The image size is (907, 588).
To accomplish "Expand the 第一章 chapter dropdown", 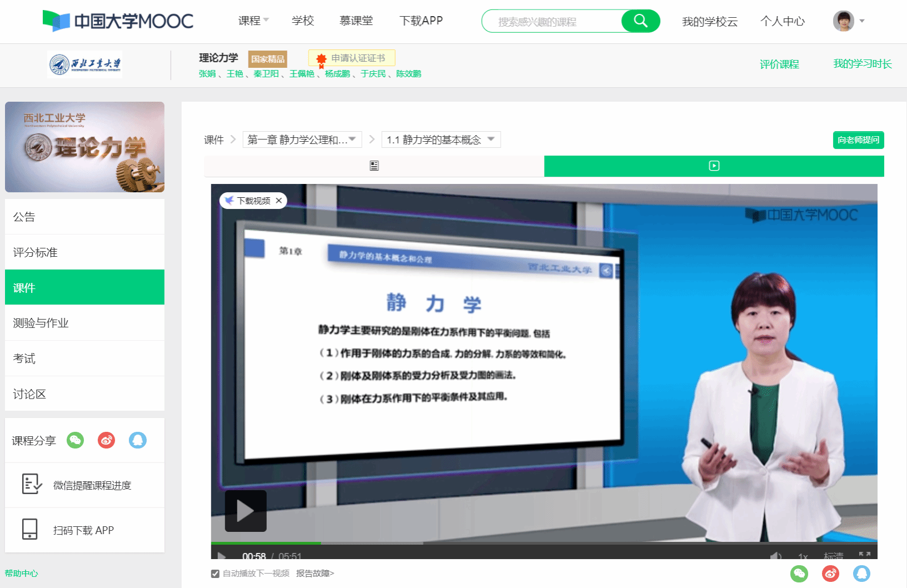I will tap(302, 139).
